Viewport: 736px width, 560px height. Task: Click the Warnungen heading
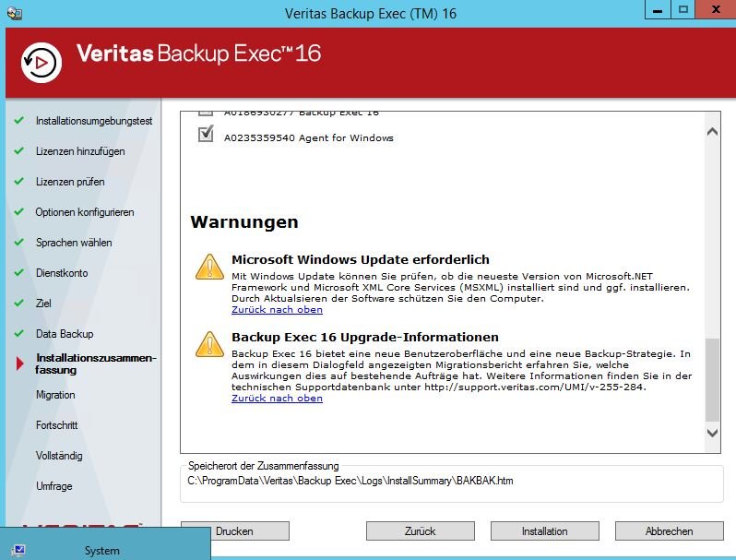(x=244, y=222)
